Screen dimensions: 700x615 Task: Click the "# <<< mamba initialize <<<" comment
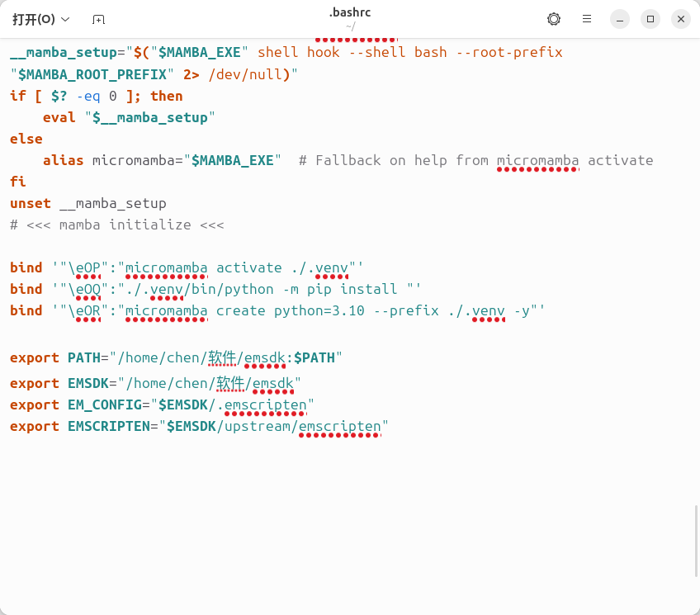117,225
